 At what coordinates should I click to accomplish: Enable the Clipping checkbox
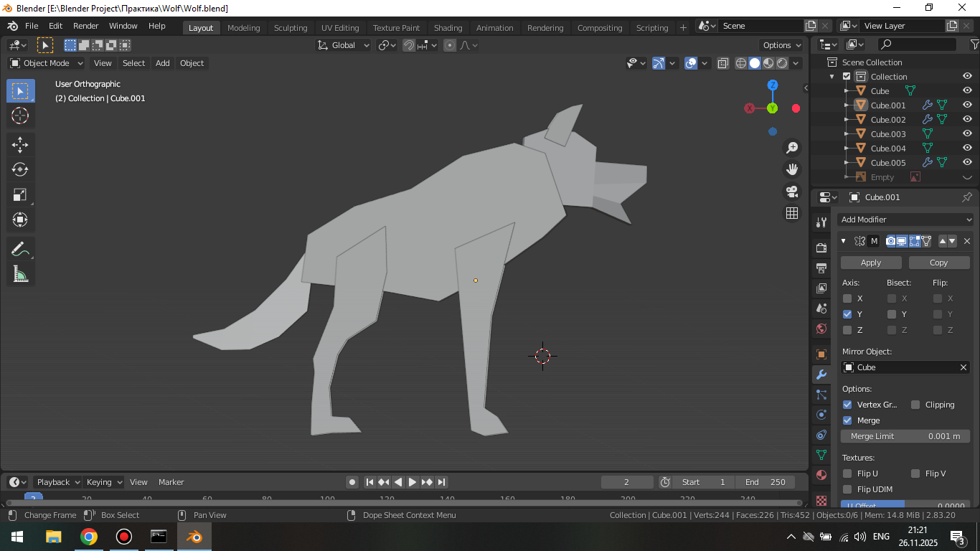pos(915,405)
